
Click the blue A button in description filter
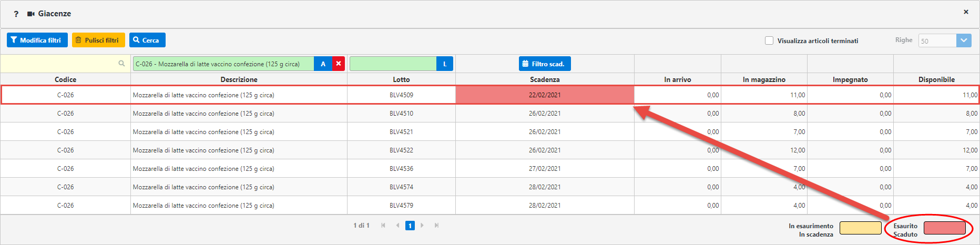tap(323, 64)
